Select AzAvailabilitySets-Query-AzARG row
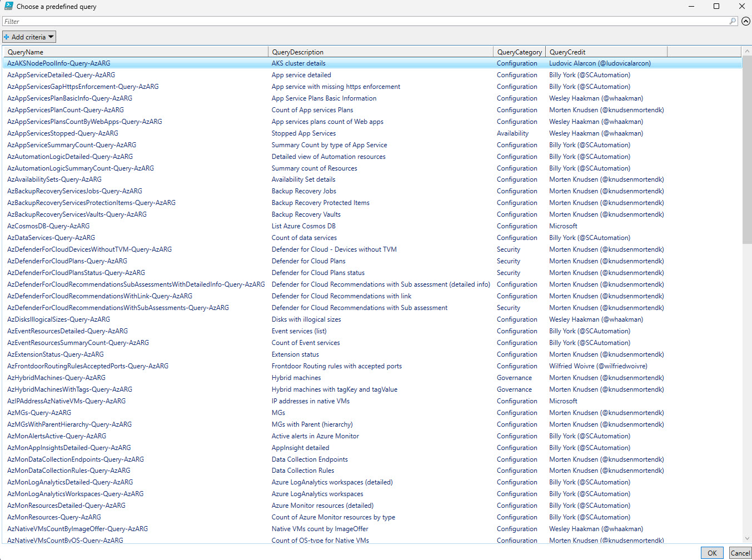Image resolution: width=752 pixels, height=560 pixels. coord(372,179)
